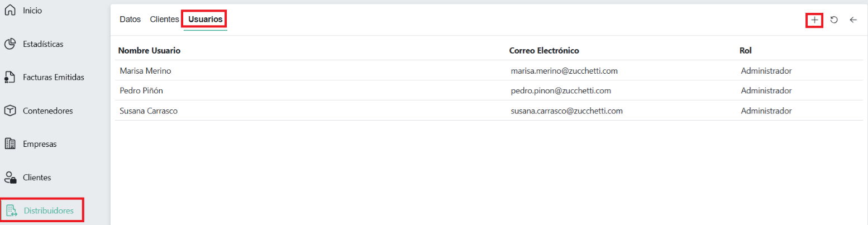Switch to the Clientes tab
The image size is (868, 225).
tap(164, 19)
